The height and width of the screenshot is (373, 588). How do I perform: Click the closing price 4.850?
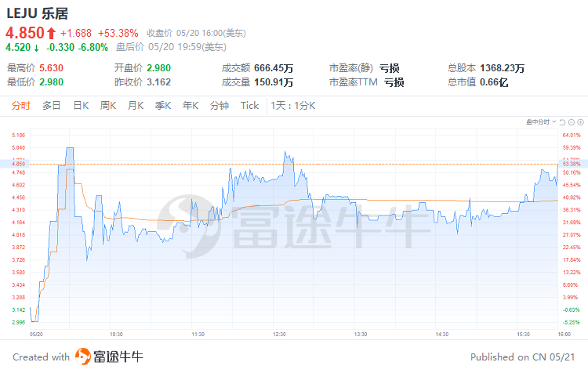tap(25, 33)
